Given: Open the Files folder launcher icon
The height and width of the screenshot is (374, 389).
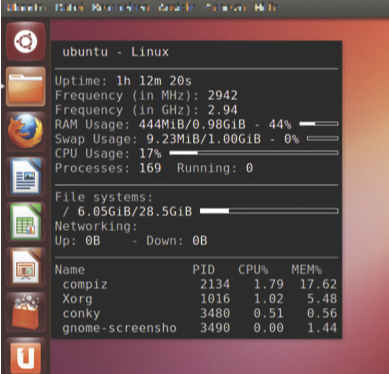Looking at the screenshot, I should coord(25,87).
